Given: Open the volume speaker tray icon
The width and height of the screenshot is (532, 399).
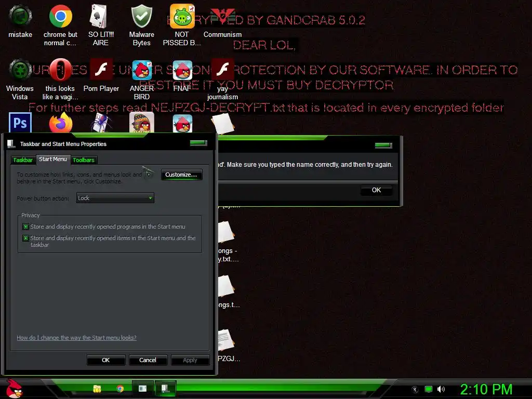Looking at the screenshot, I should point(441,389).
